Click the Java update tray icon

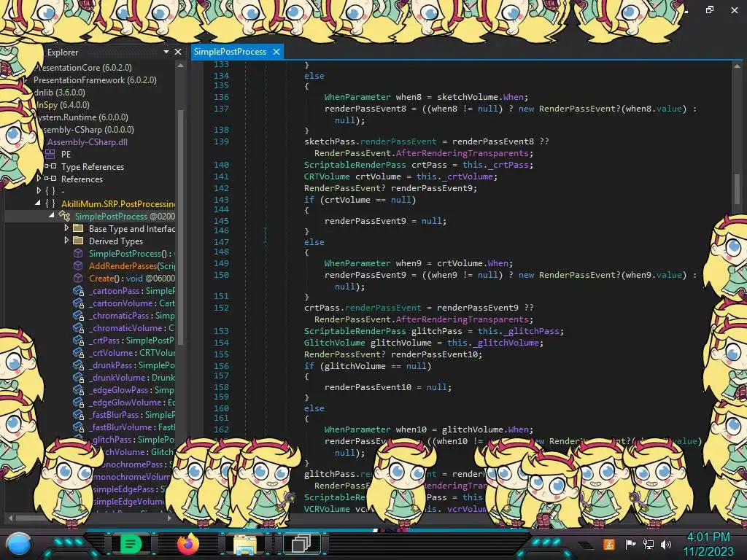tap(609, 544)
